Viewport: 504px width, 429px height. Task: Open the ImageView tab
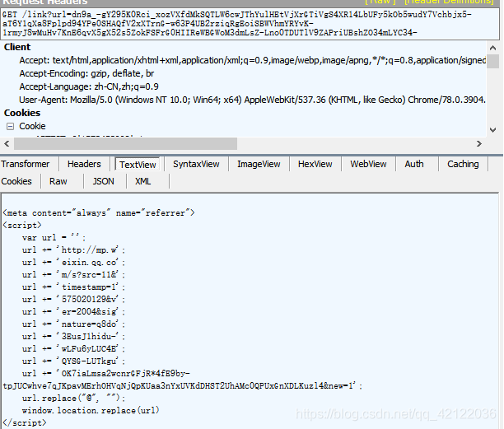point(259,164)
